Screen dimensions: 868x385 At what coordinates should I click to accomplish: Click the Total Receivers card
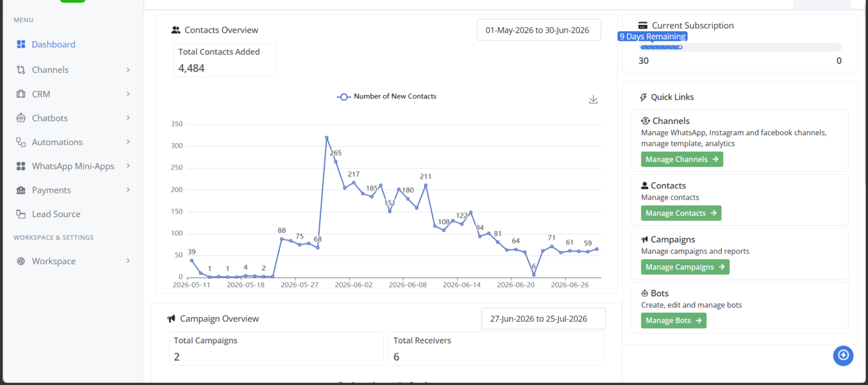(496, 349)
